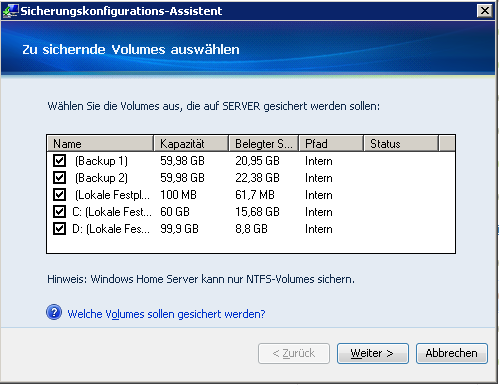Screen dimensions: 499x385
Task: Click the 22,38 GB used space value
Action: coord(257,178)
